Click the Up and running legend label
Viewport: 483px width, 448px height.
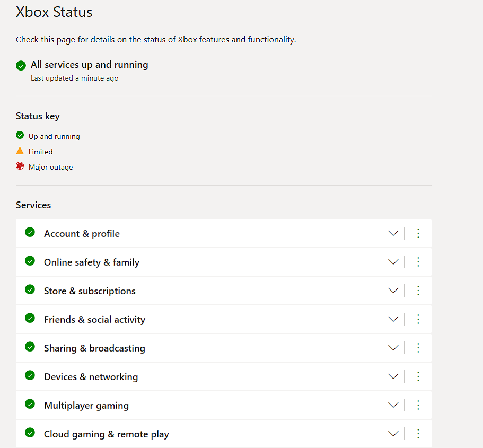pos(54,136)
